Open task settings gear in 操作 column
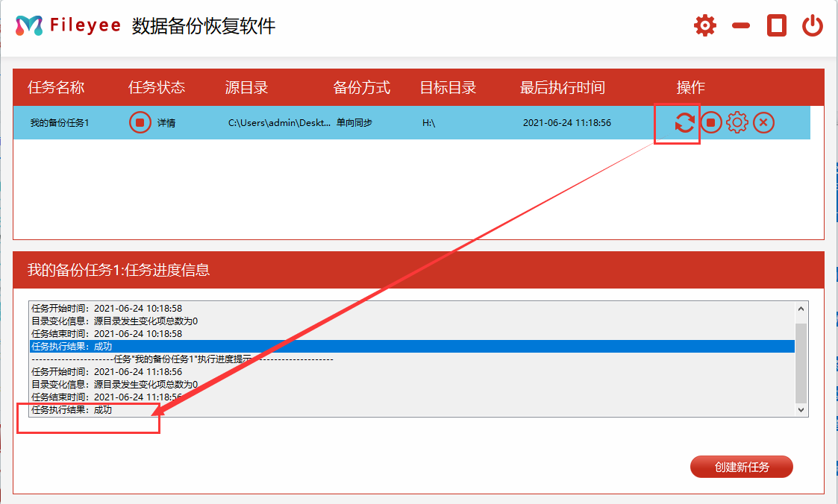 click(x=737, y=122)
